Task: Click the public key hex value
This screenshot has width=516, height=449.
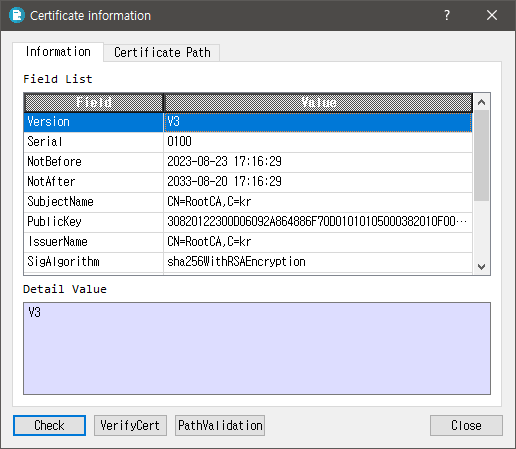Action: click(x=317, y=222)
